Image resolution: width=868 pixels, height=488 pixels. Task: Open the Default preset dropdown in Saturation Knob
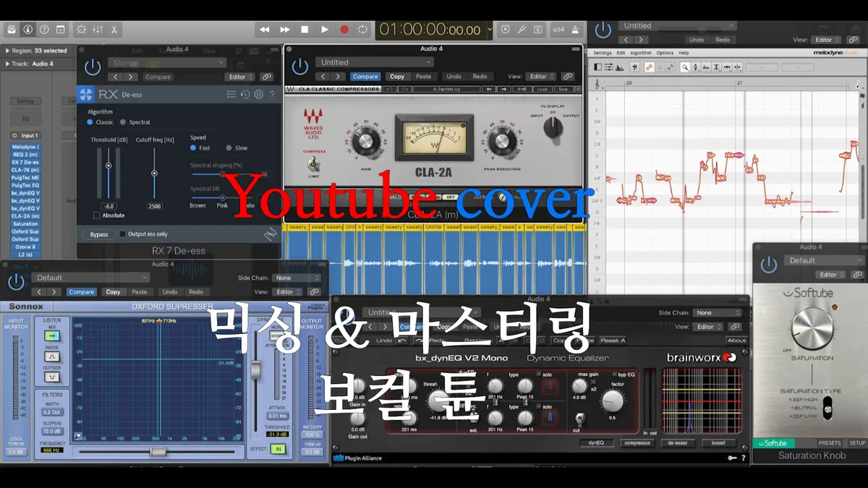pyautogui.click(x=825, y=260)
